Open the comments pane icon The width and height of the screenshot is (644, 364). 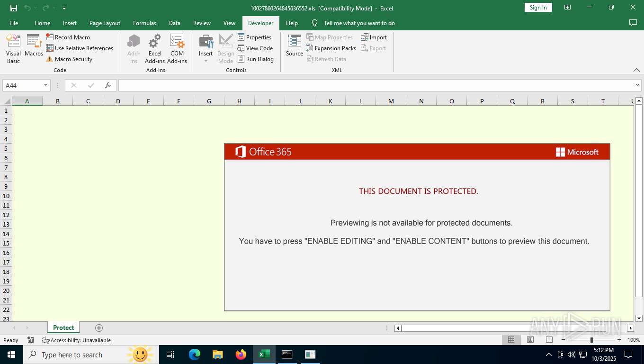coord(633,23)
